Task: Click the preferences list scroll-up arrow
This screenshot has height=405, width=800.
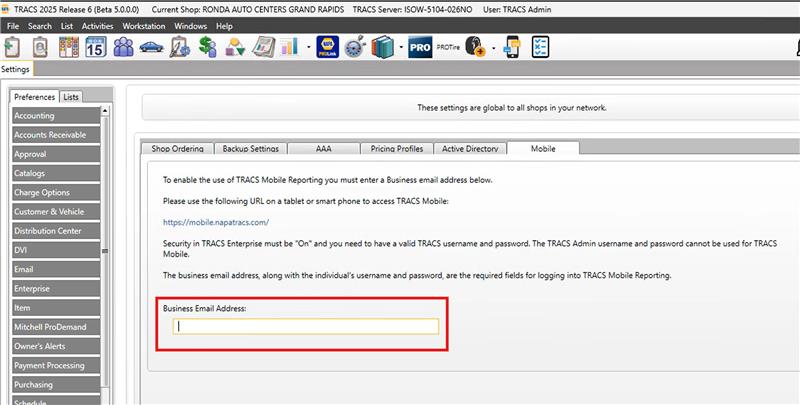Action: [105, 111]
